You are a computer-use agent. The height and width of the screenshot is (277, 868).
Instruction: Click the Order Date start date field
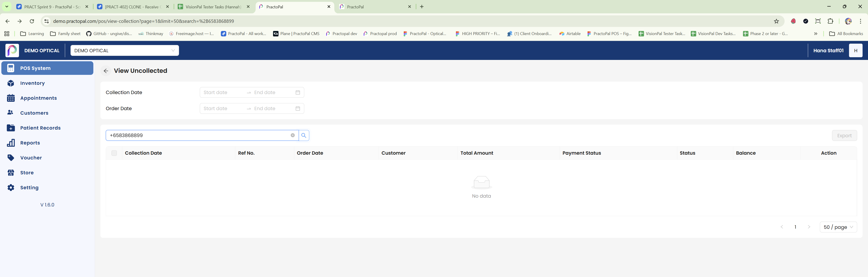222,109
